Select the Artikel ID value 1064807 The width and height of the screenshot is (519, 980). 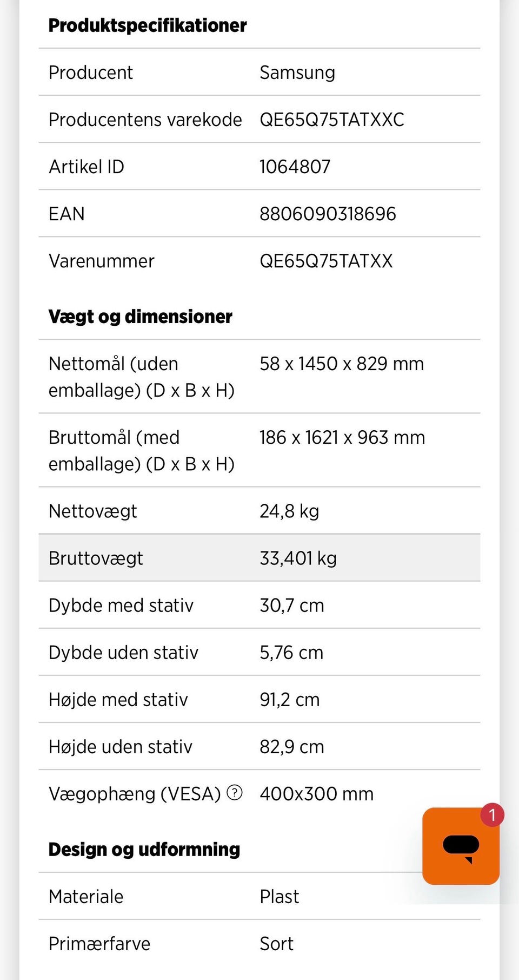pos(295,167)
